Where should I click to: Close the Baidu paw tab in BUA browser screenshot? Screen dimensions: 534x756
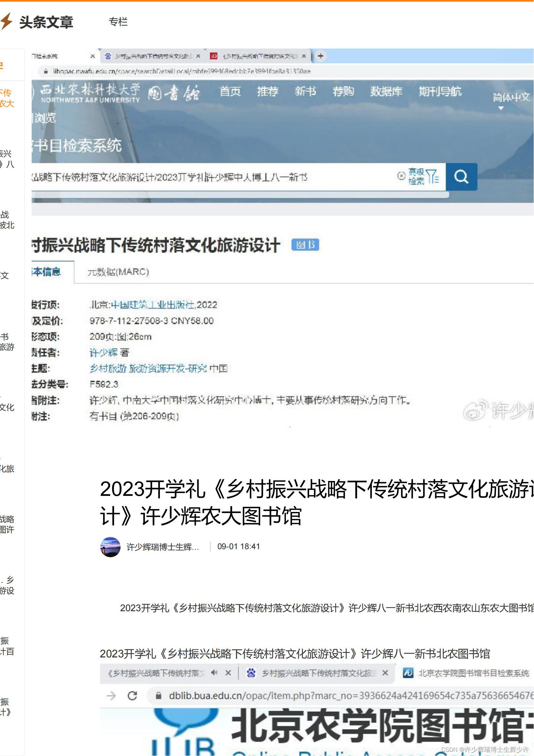click(385, 673)
